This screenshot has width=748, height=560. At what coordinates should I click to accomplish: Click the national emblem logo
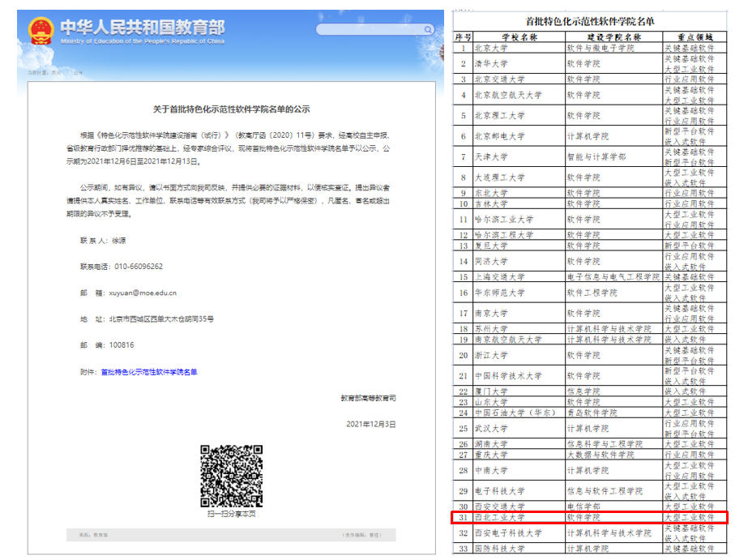coord(41,32)
